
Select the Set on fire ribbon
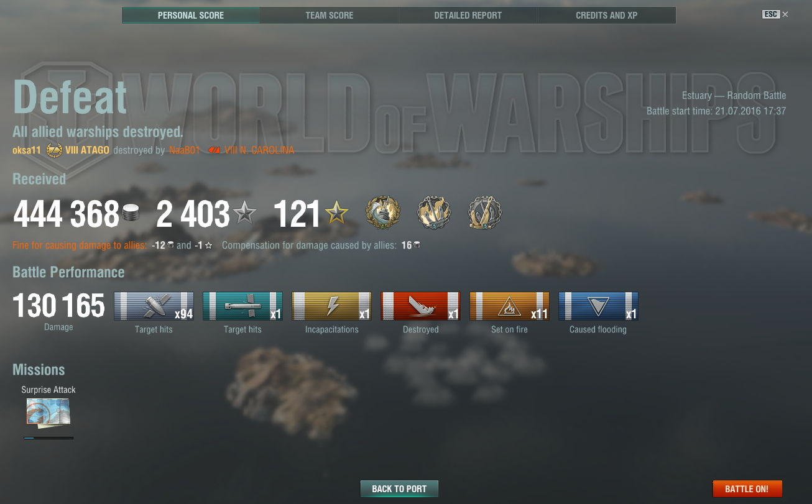click(509, 306)
